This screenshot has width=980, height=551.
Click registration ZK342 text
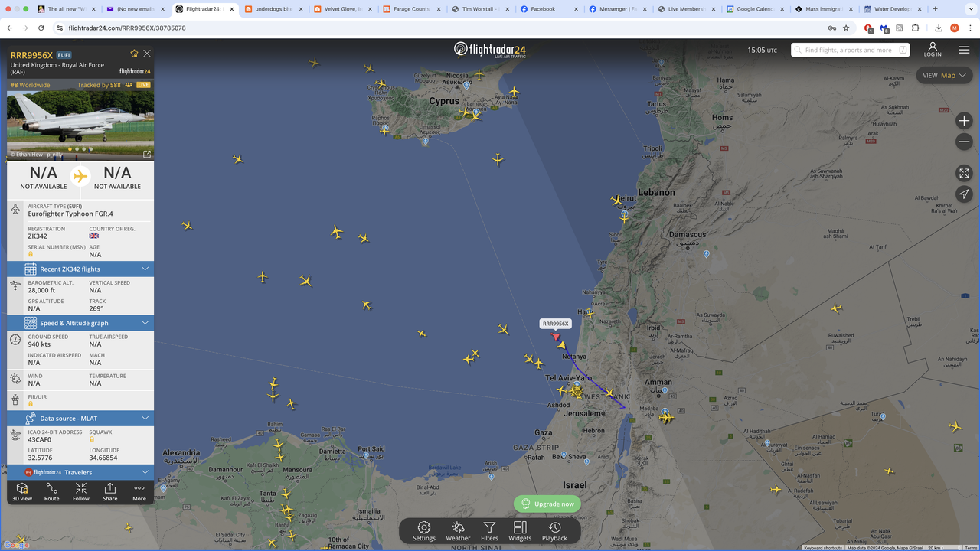pos(38,236)
